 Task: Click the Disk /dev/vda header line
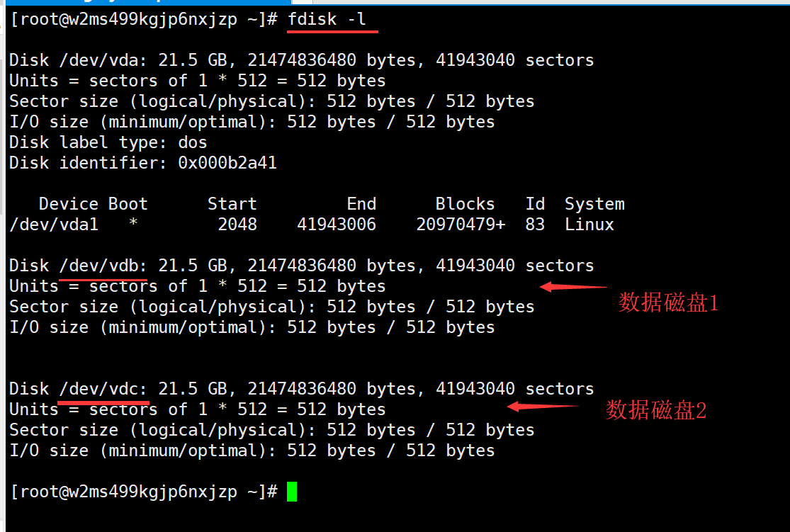(x=301, y=60)
